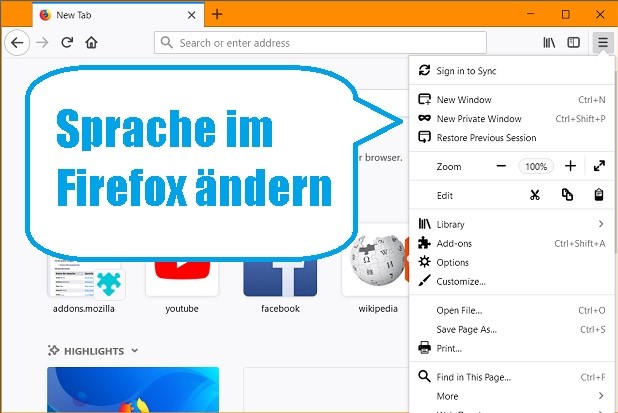The image size is (618, 413).
Task: Reload the current page
Action: [x=67, y=43]
